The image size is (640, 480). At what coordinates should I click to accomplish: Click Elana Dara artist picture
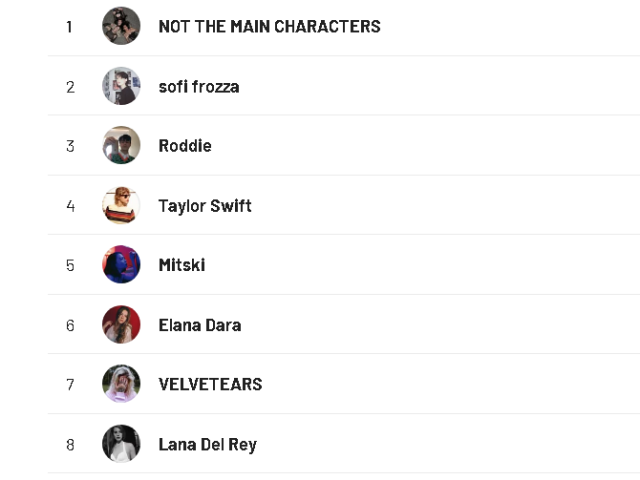pyautogui.click(x=121, y=324)
